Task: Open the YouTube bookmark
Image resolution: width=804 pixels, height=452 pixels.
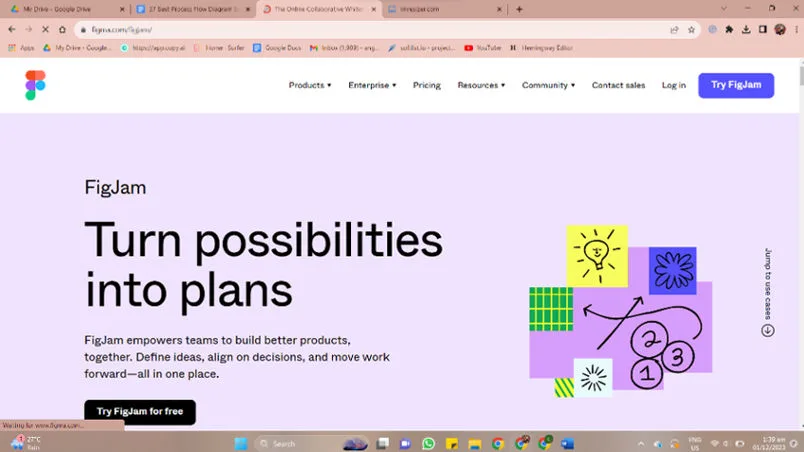Action: [x=483, y=48]
